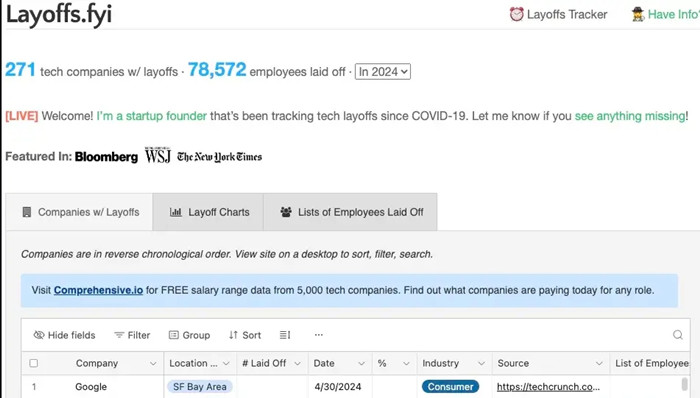The image size is (700, 398).
Task: Click the row number 1 cell
Action: [34, 387]
